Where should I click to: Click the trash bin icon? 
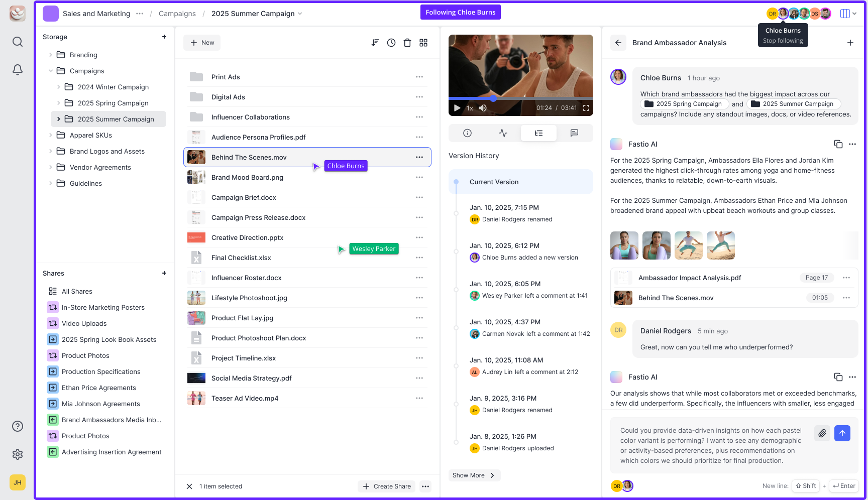(407, 43)
